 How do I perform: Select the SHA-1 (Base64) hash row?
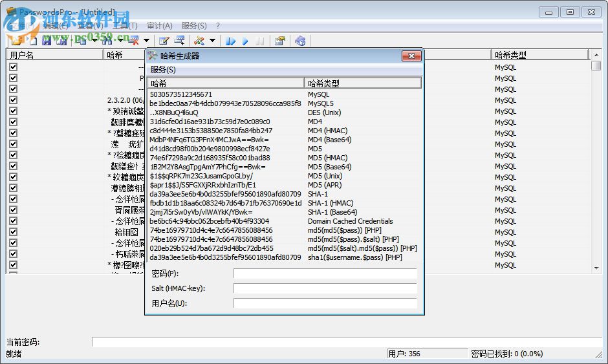[x=284, y=212]
